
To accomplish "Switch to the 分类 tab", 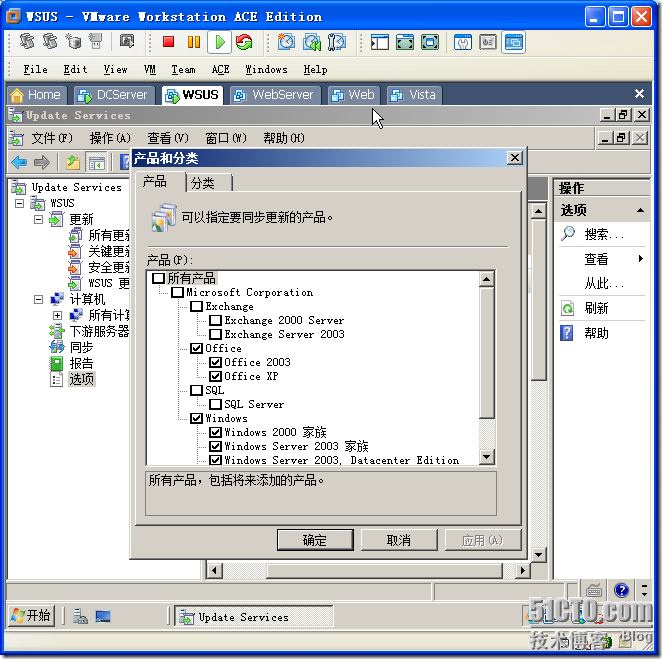I will (x=203, y=183).
